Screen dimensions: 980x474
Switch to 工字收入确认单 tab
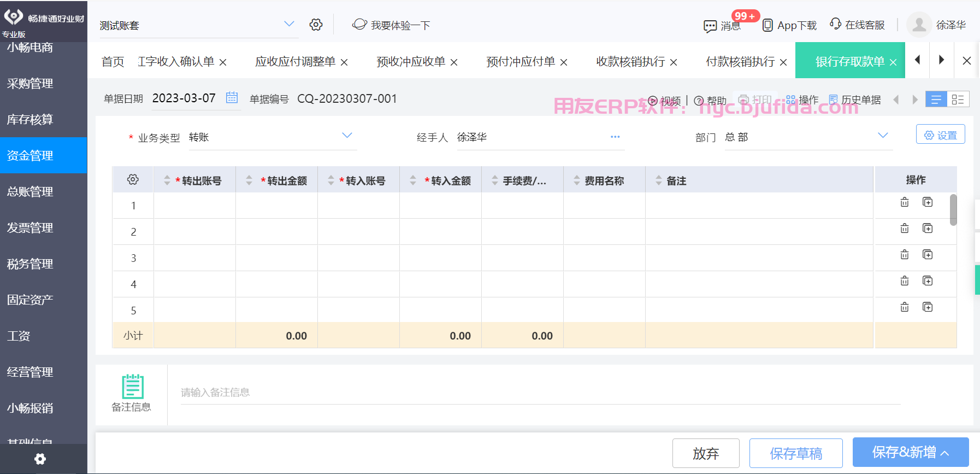(176, 62)
